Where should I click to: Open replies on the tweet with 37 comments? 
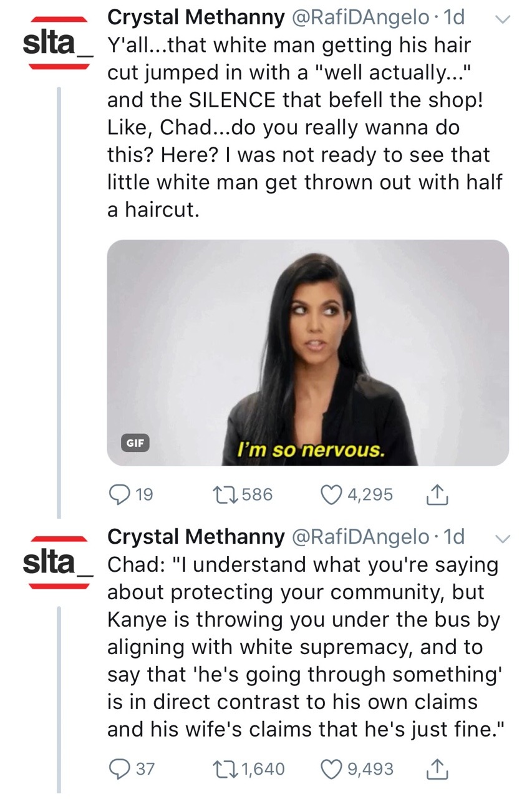tap(118, 768)
